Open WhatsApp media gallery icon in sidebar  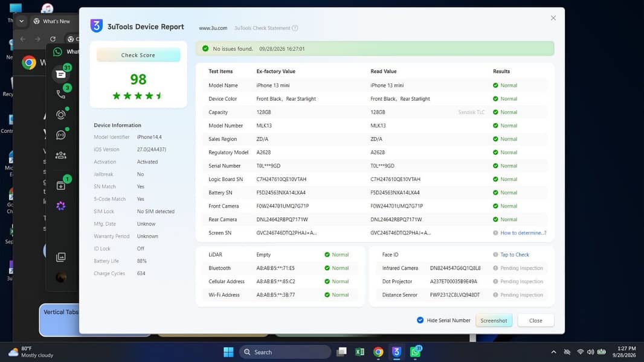point(61,257)
